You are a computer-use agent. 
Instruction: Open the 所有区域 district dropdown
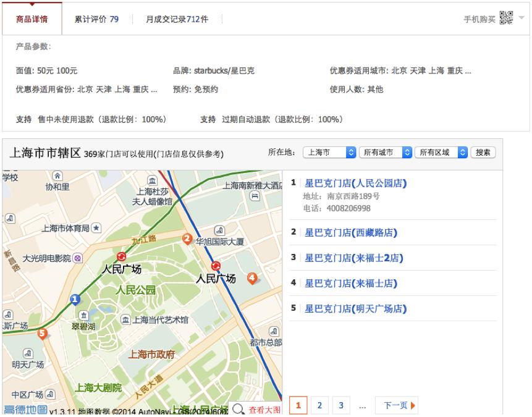pyautogui.click(x=441, y=153)
